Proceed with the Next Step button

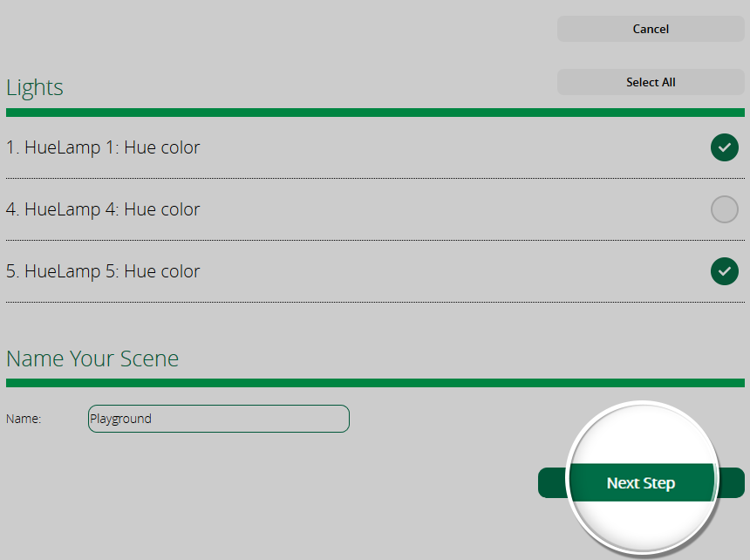[x=641, y=483]
